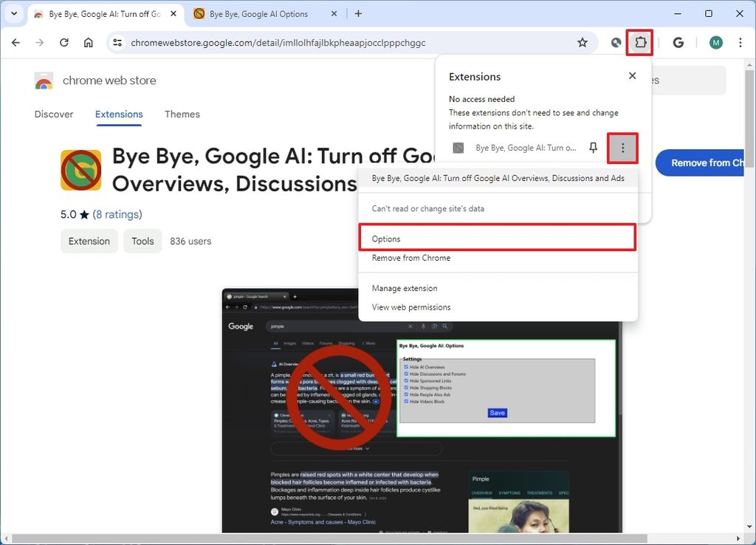Open the profile avatar M icon
Image resolution: width=756 pixels, height=545 pixels.
point(715,43)
